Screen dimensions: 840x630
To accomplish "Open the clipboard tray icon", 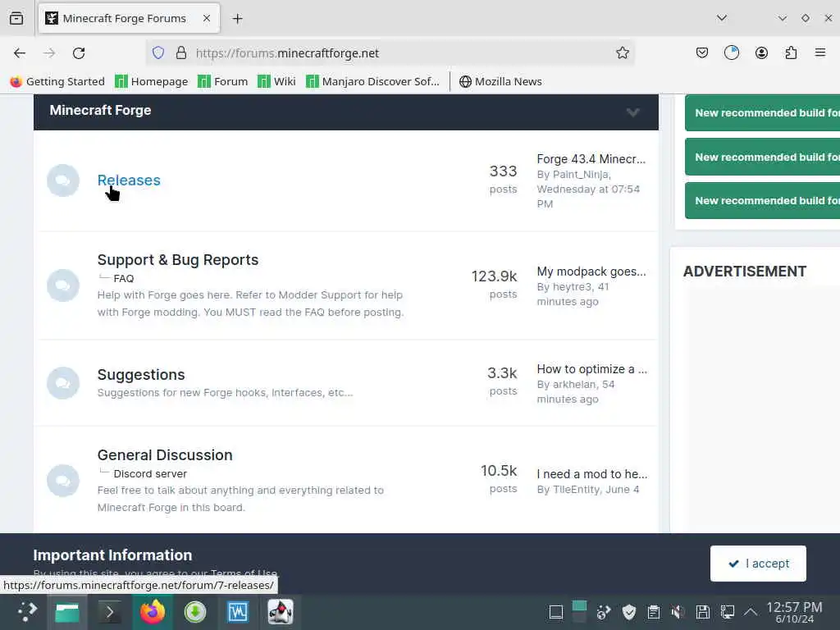I will 653,612.
